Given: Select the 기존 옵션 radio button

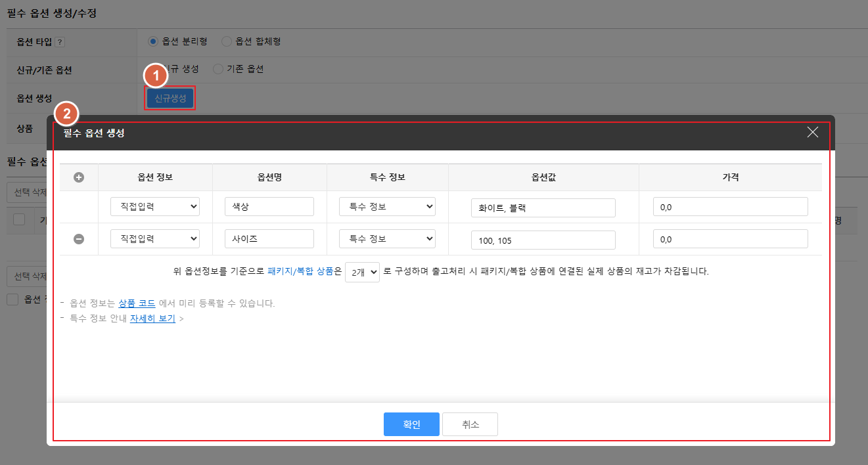Looking at the screenshot, I should tap(218, 69).
